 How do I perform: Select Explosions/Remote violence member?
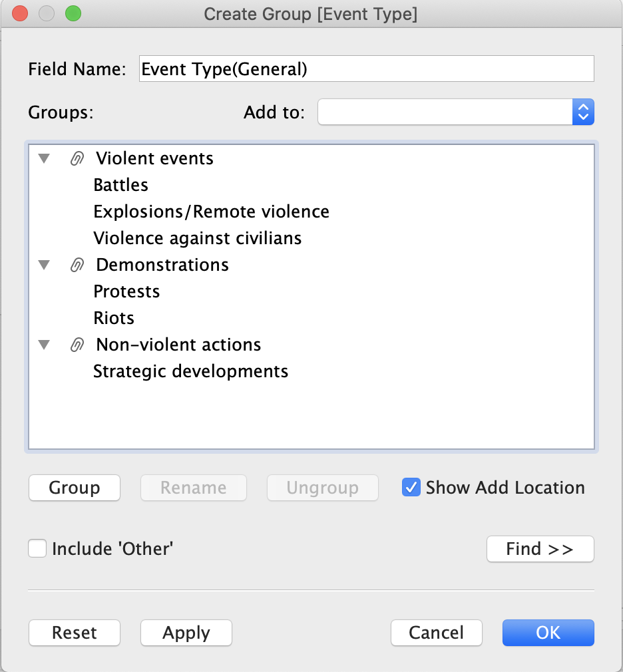tap(211, 212)
